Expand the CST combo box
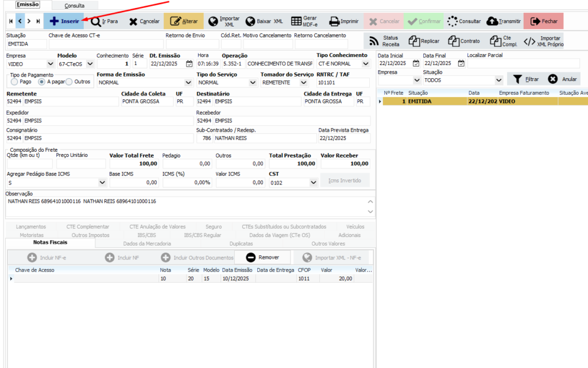588x368 pixels. (314, 182)
